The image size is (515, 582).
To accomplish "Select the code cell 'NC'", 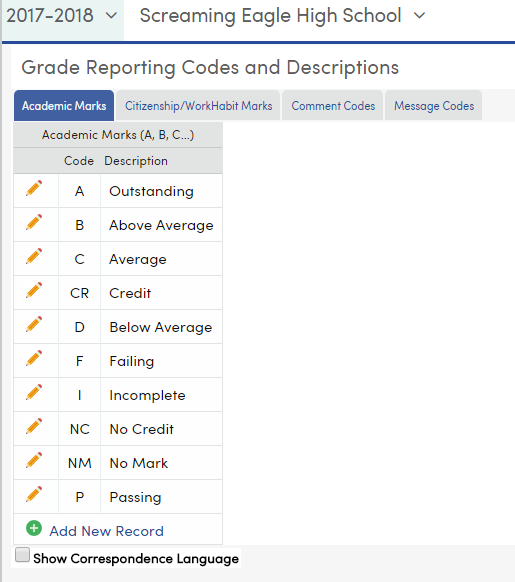I will coord(79,429).
